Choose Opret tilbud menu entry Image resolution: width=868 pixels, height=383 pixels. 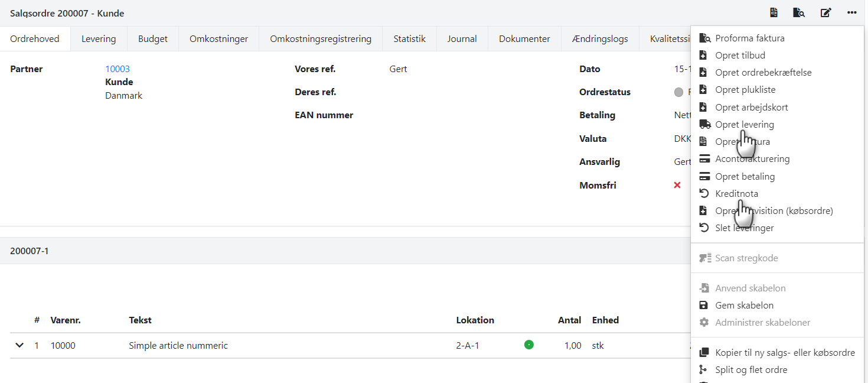[740, 56]
